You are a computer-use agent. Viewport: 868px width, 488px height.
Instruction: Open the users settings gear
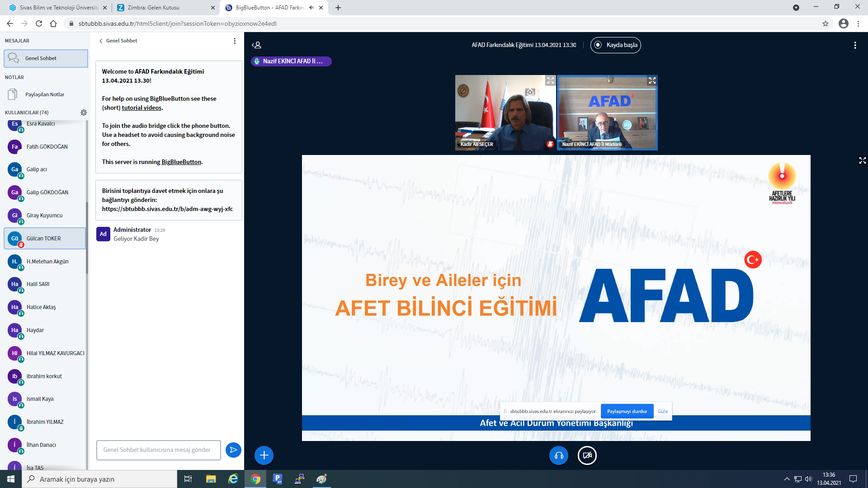(x=84, y=113)
